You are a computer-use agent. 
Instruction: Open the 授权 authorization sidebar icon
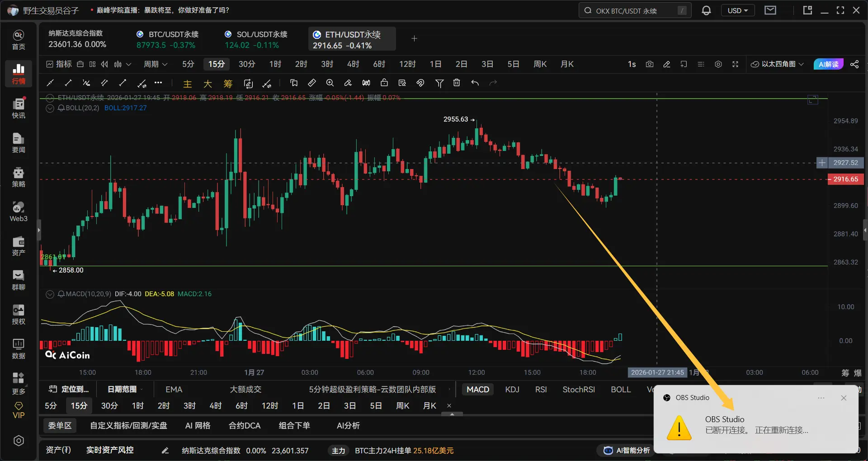19,315
